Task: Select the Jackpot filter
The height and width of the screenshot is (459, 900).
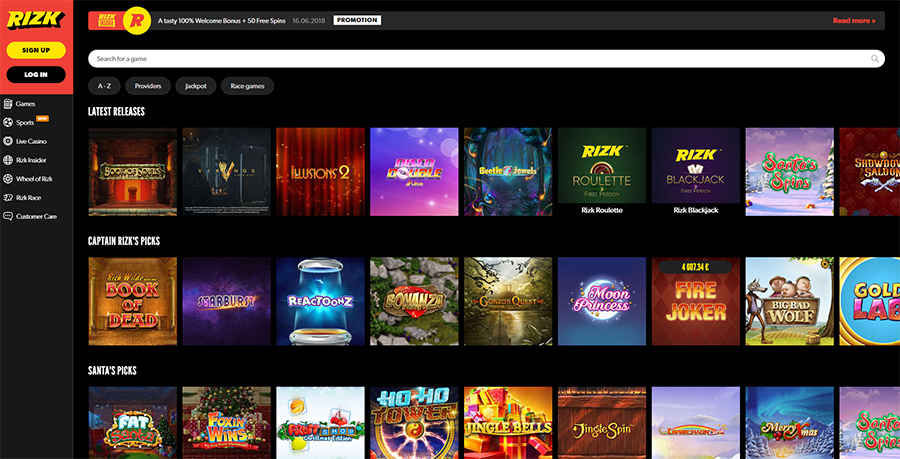Action: 196,86
